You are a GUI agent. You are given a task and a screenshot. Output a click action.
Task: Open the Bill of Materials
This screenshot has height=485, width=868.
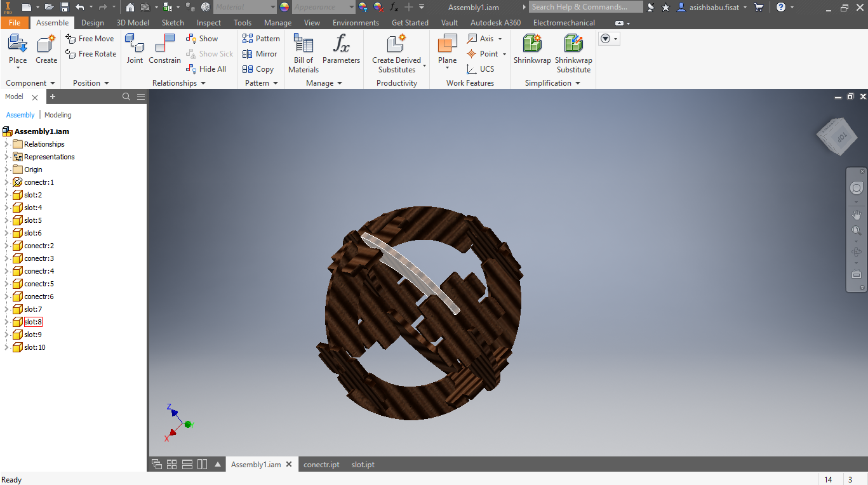(304, 53)
